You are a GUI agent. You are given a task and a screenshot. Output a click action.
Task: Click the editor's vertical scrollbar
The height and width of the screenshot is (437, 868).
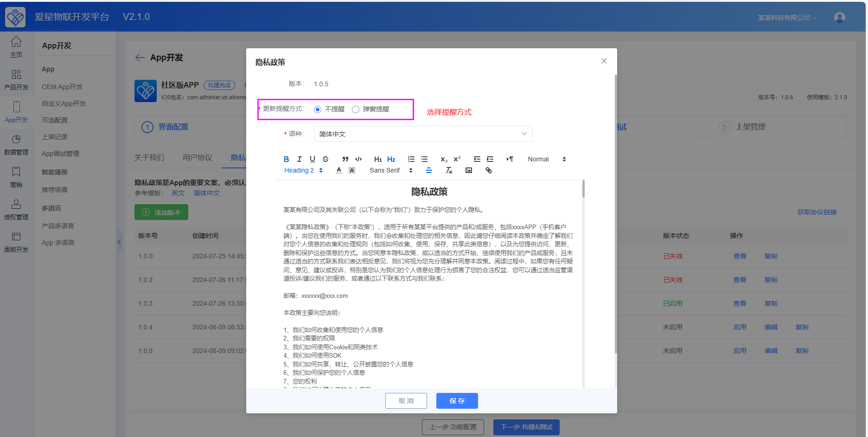click(583, 189)
